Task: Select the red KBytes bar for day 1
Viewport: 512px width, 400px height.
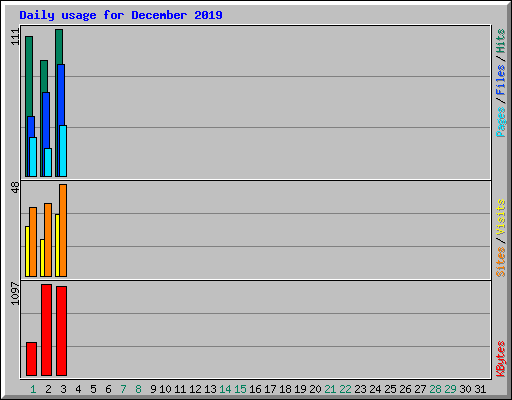Action: coord(31,359)
